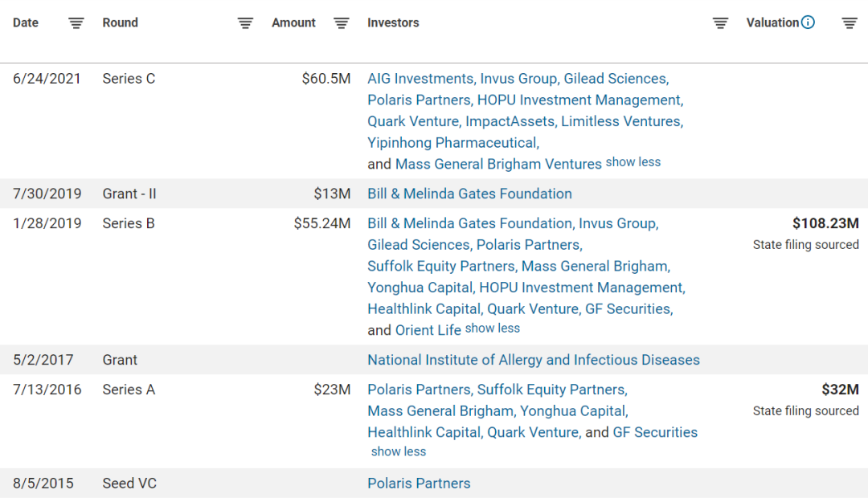Open the Round column filter icon
The width and height of the screenshot is (868, 502).
click(245, 23)
